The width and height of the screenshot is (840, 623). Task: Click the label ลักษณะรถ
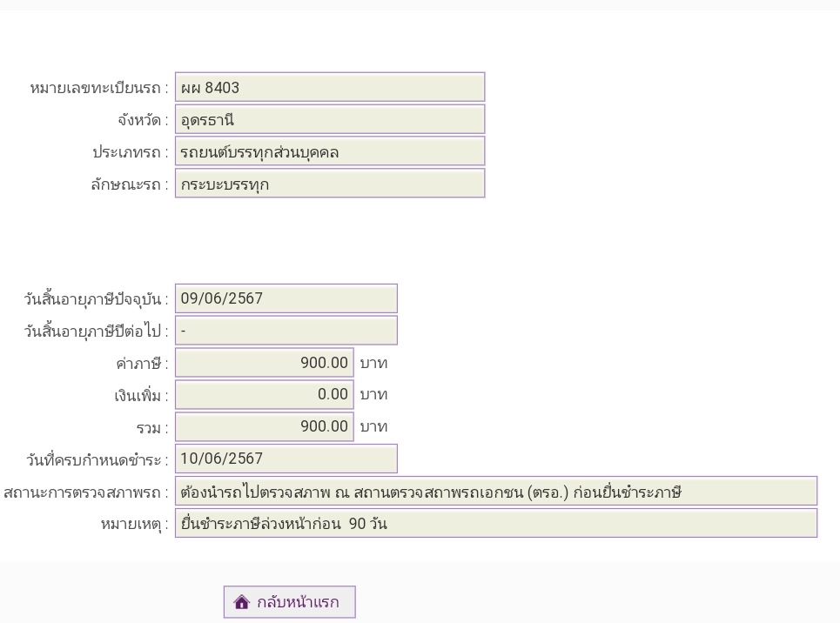click(130, 184)
